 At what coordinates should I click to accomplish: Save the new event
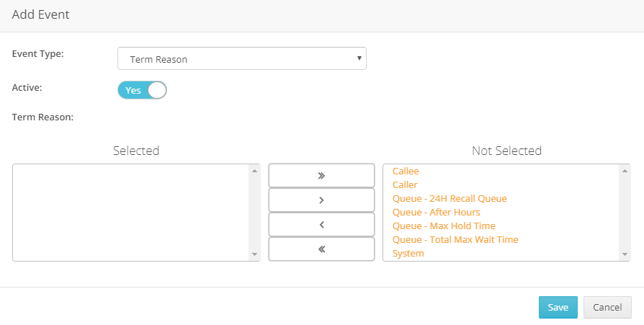(x=558, y=307)
